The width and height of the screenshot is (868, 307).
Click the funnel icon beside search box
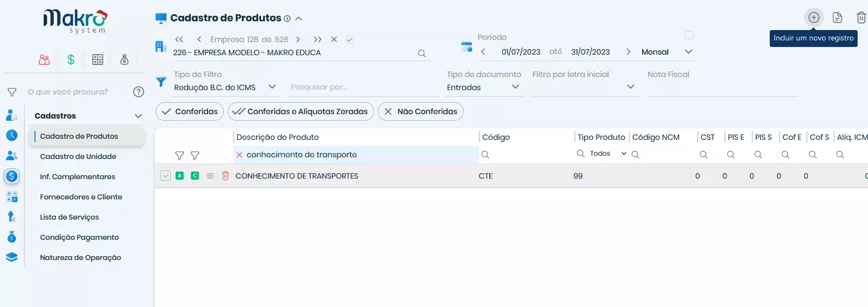12,92
